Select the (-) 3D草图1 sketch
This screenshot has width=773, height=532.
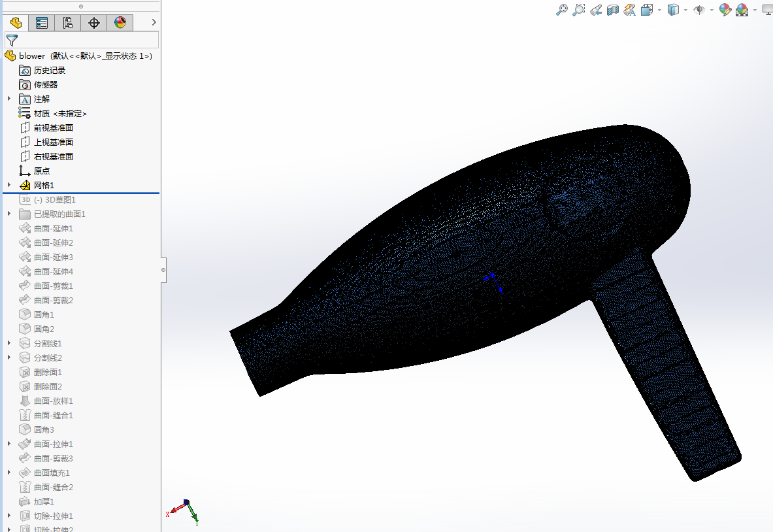pos(47,200)
